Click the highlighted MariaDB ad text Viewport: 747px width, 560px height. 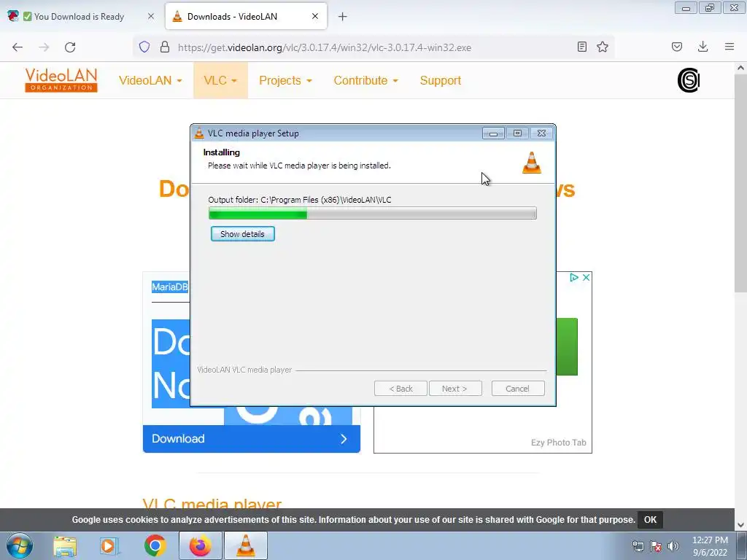tap(169, 287)
